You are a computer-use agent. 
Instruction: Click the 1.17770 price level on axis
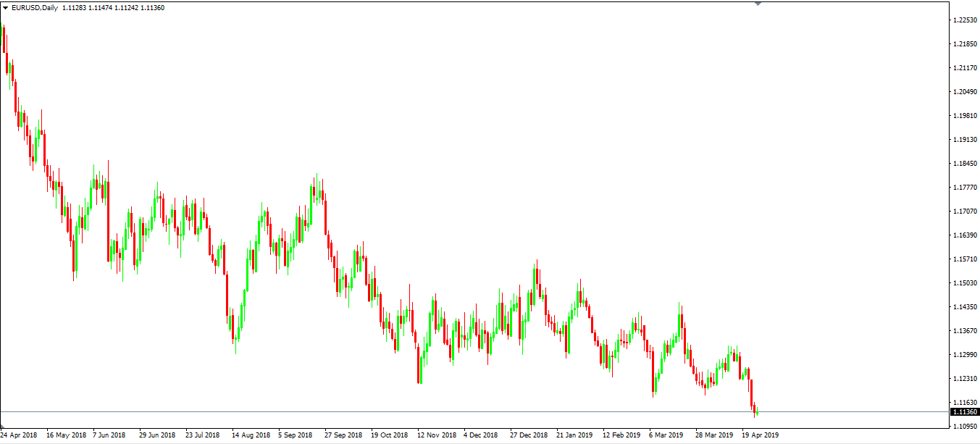pos(965,188)
